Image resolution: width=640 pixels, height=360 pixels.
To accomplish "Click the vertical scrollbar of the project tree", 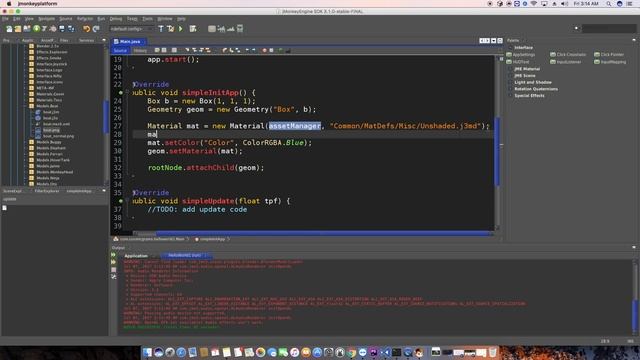I will [x=106, y=117].
